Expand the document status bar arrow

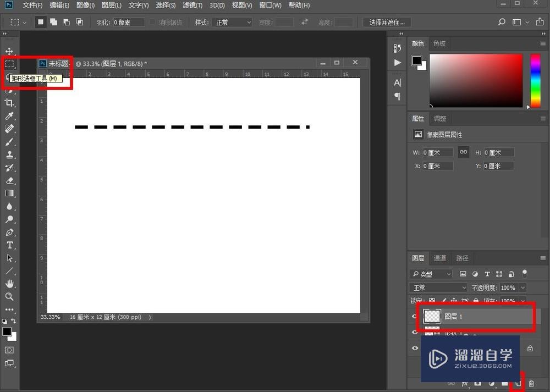pos(150,317)
